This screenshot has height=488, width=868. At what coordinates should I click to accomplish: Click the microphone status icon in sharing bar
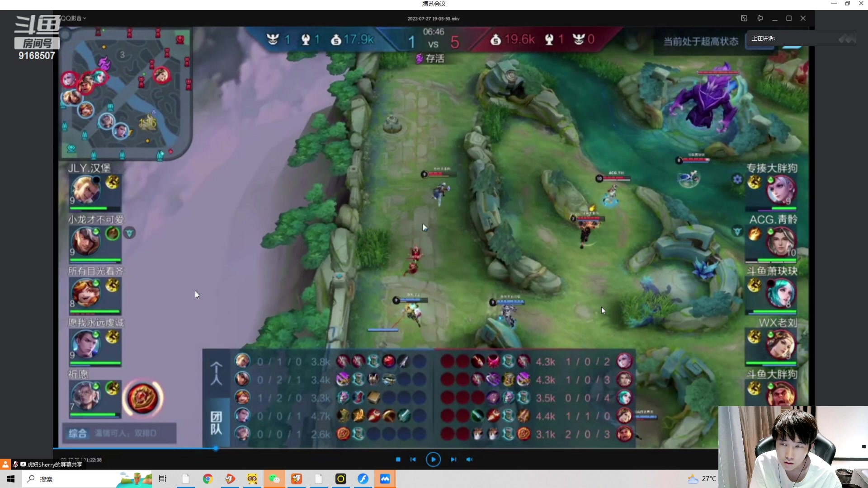point(15,464)
